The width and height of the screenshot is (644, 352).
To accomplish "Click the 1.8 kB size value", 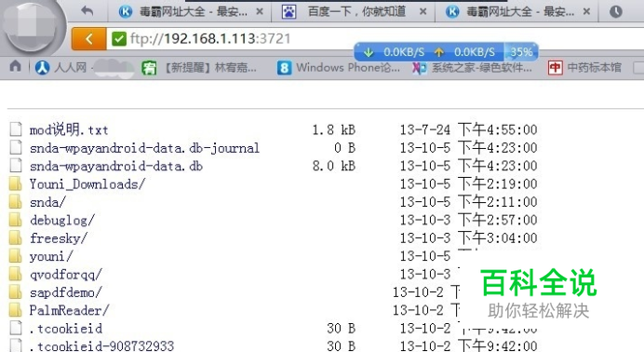I will (x=333, y=129).
